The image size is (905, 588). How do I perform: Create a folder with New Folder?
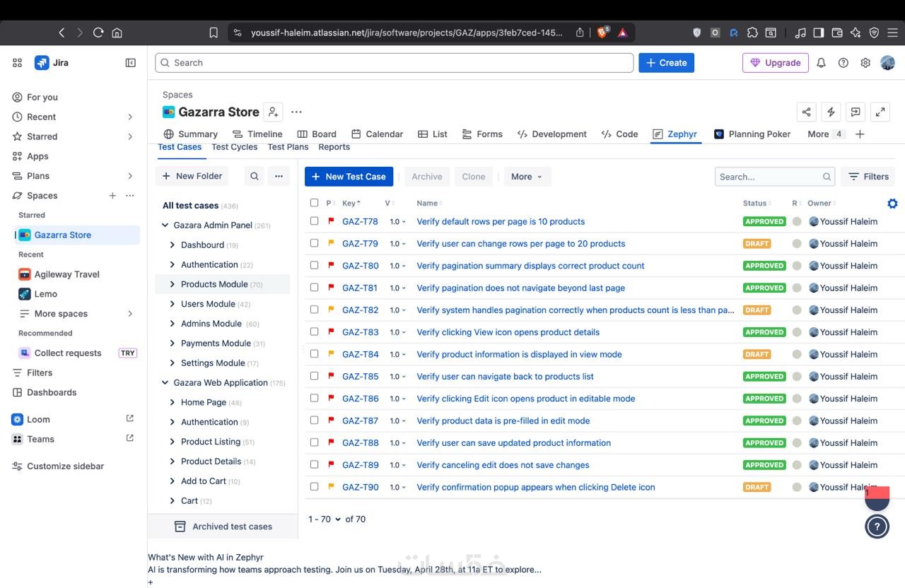[192, 177]
